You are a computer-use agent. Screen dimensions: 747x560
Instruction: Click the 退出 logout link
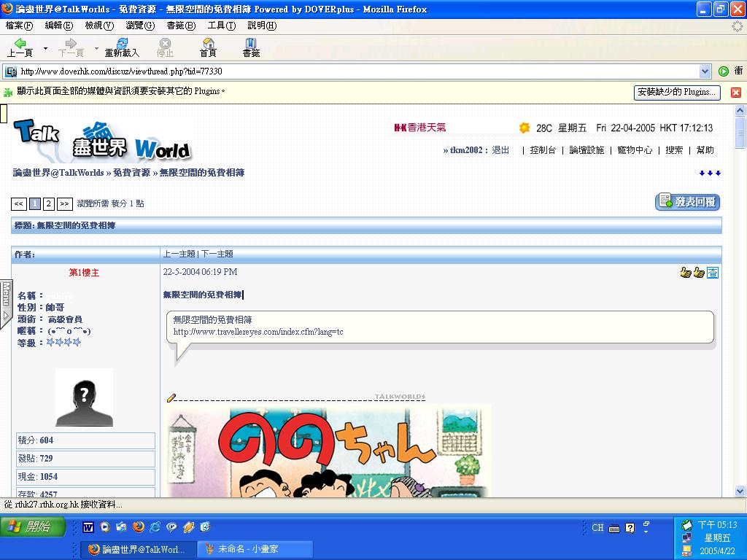[x=500, y=150]
